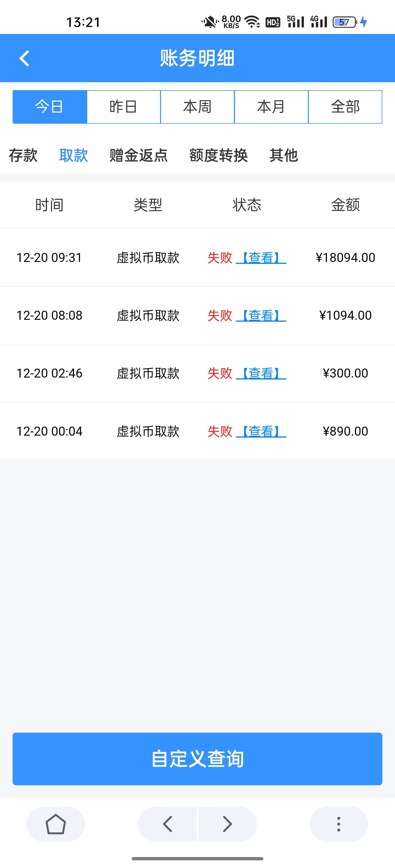Open 【查看】 link for ¥300.00 withdrawal
Image resolution: width=395 pixels, height=868 pixels.
pyautogui.click(x=261, y=373)
